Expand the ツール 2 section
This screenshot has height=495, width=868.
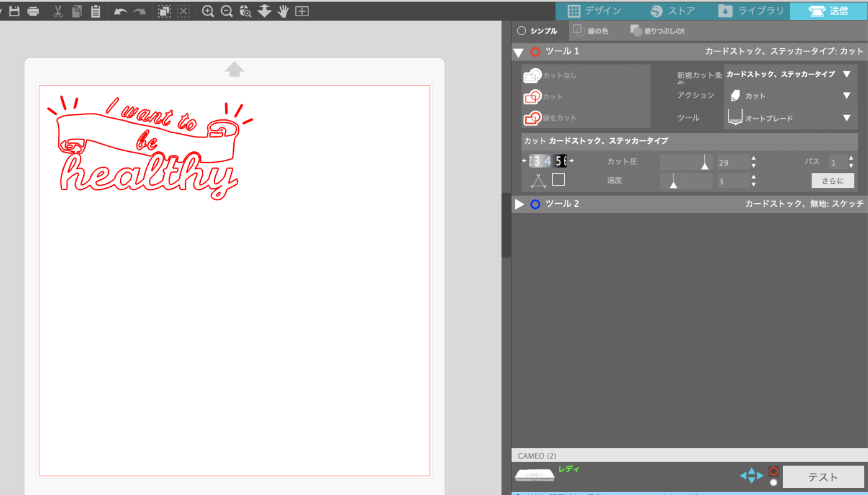519,204
